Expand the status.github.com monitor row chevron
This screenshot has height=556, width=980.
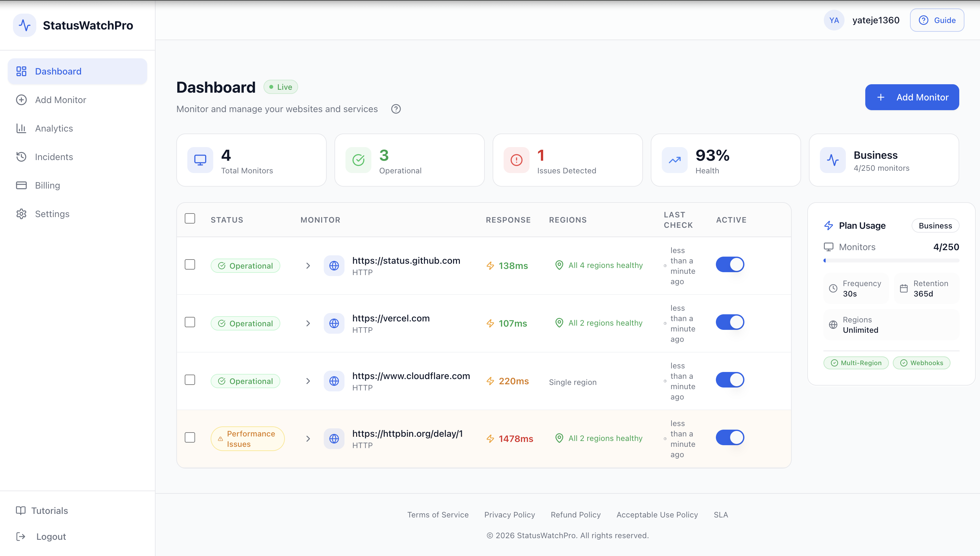(x=308, y=266)
